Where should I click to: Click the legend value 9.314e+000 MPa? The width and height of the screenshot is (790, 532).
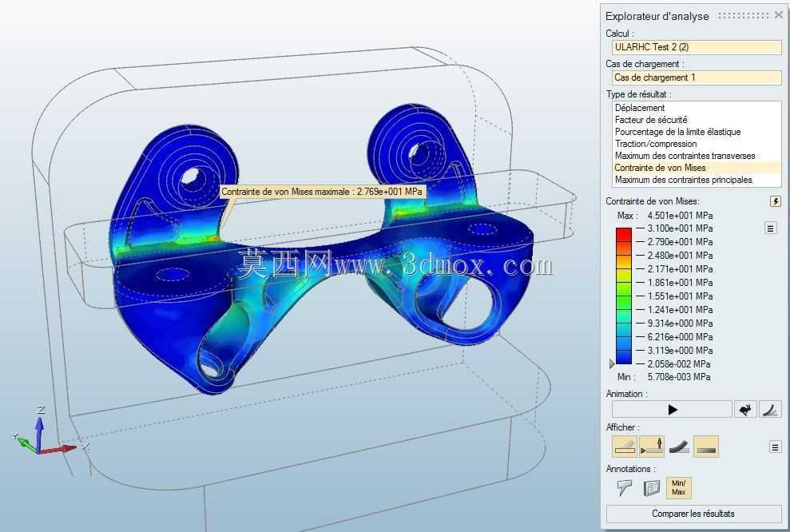pyautogui.click(x=680, y=324)
